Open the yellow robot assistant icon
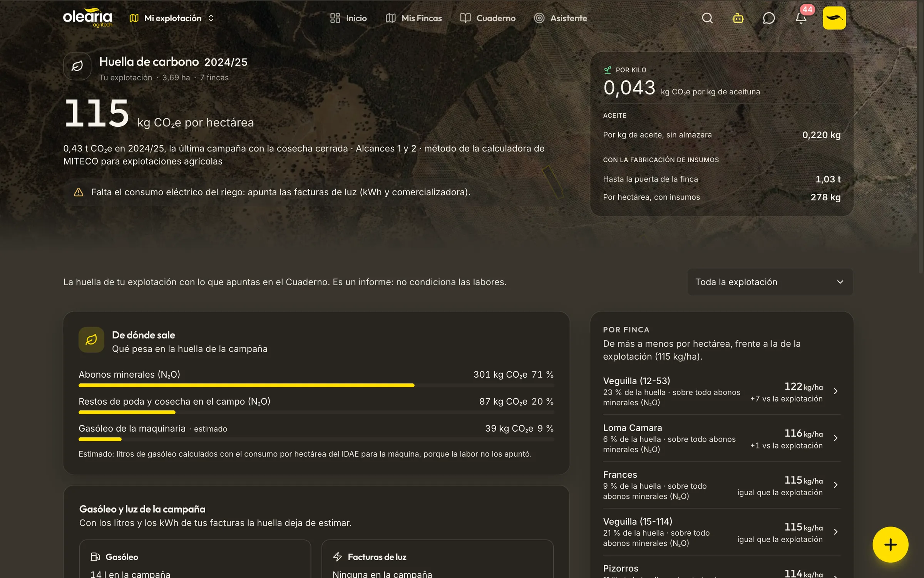The image size is (924, 578). pyautogui.click(x=738, y=18)
